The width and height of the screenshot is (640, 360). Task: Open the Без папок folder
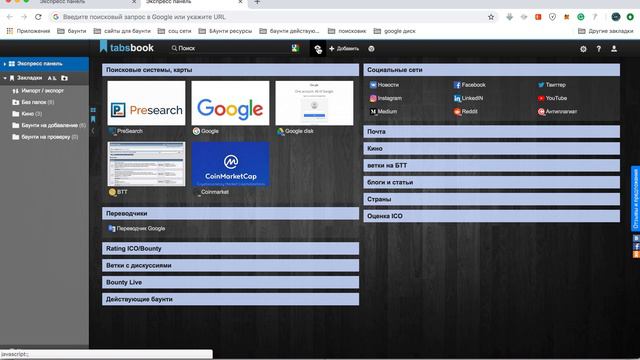tap(33, 102)
